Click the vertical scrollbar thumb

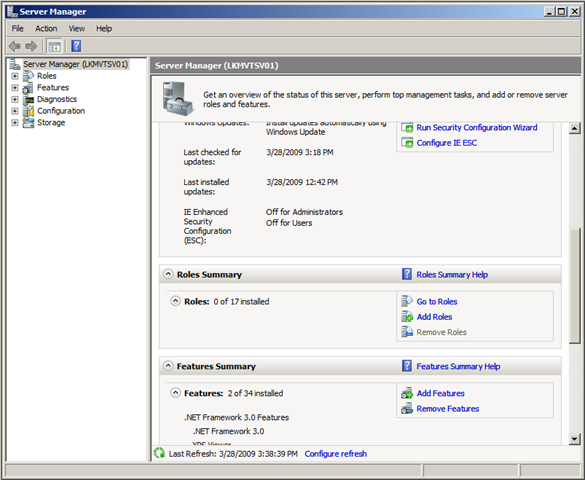(575, 286)
